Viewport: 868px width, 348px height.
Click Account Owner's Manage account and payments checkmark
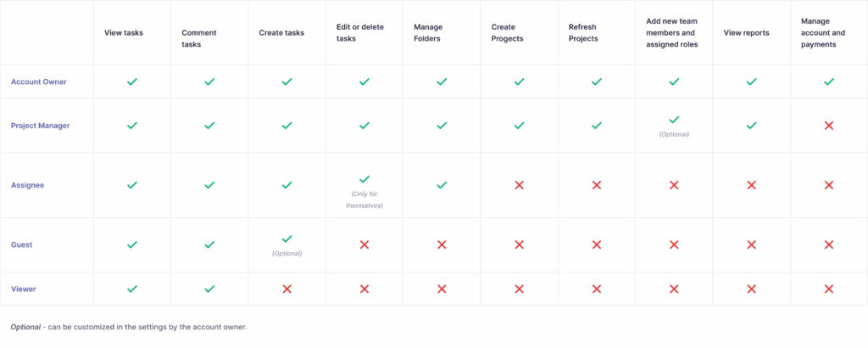(829, 81)
